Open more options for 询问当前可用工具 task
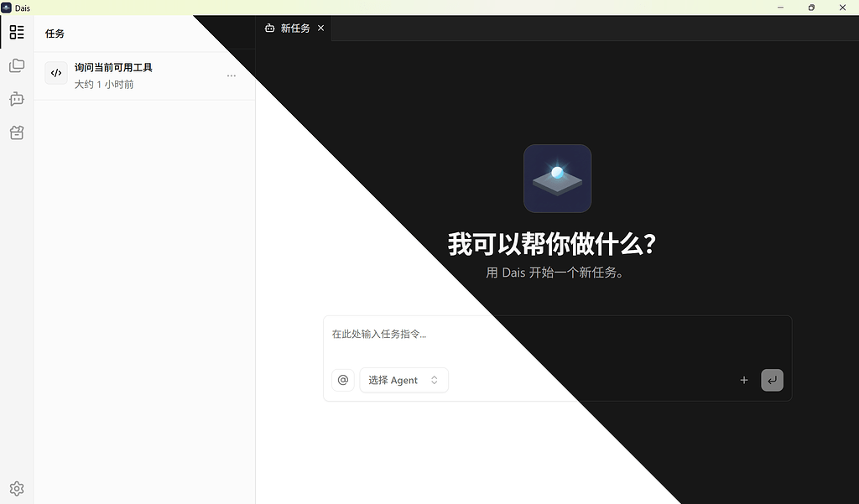This screenshot has width=859, height=504. coord(232,75)
